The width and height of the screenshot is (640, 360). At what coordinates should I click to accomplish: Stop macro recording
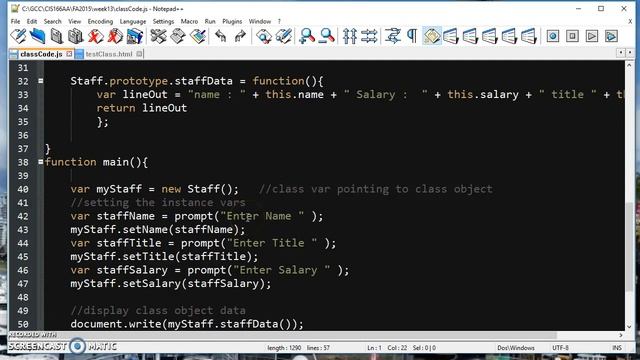[572, 36]
